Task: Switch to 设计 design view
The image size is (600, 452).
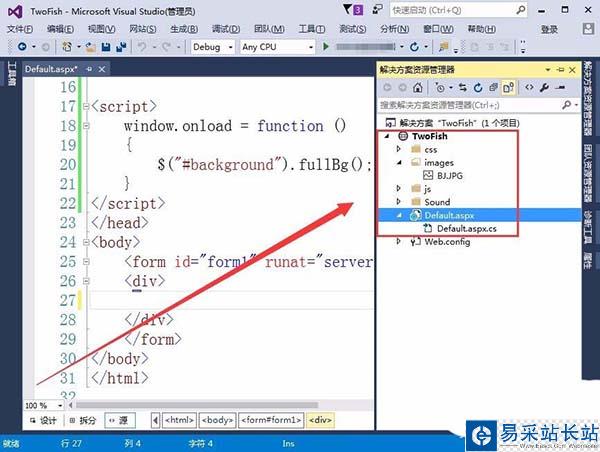Action: 44,420
